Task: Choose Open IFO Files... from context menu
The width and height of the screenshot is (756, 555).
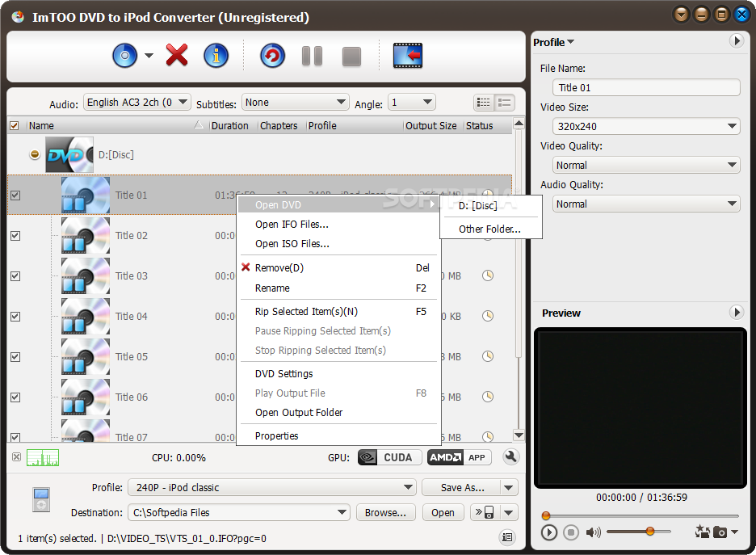Action: (338, 225)
